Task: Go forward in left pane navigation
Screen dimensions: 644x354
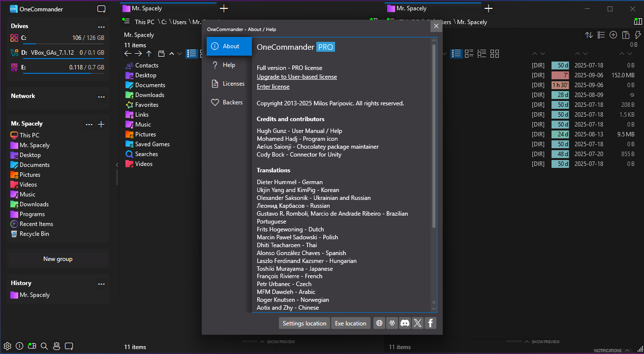Action: point(138,54)
